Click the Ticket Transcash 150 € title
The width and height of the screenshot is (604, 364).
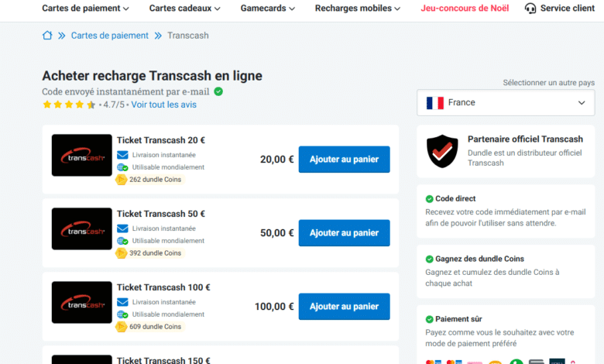pyautogui.click(x=163, y=360)
